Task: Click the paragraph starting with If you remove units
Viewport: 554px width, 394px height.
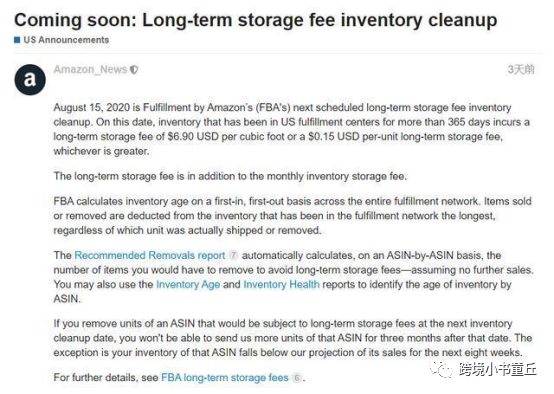Action: pyautogui.click(x=293, y=338)
